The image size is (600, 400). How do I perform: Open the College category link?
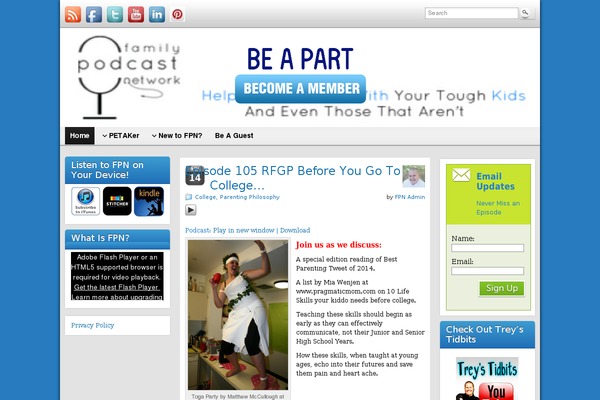pyautogui.click(x=205, y=197)
